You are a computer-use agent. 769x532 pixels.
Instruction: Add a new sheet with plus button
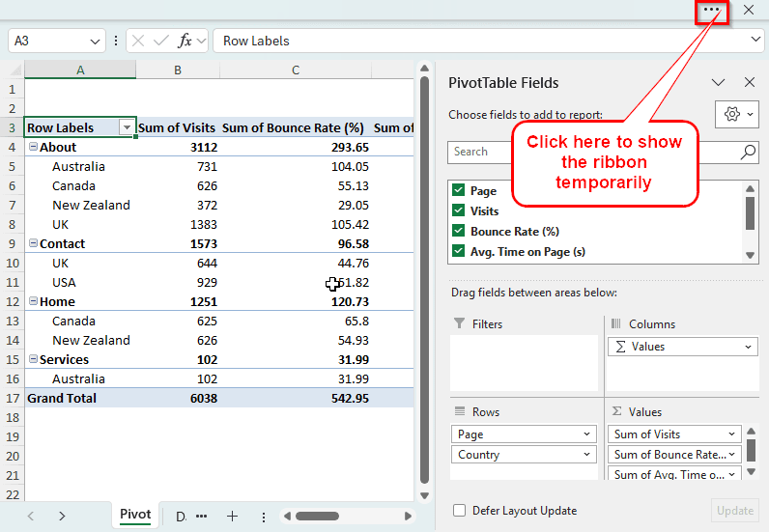click(232, 517)
